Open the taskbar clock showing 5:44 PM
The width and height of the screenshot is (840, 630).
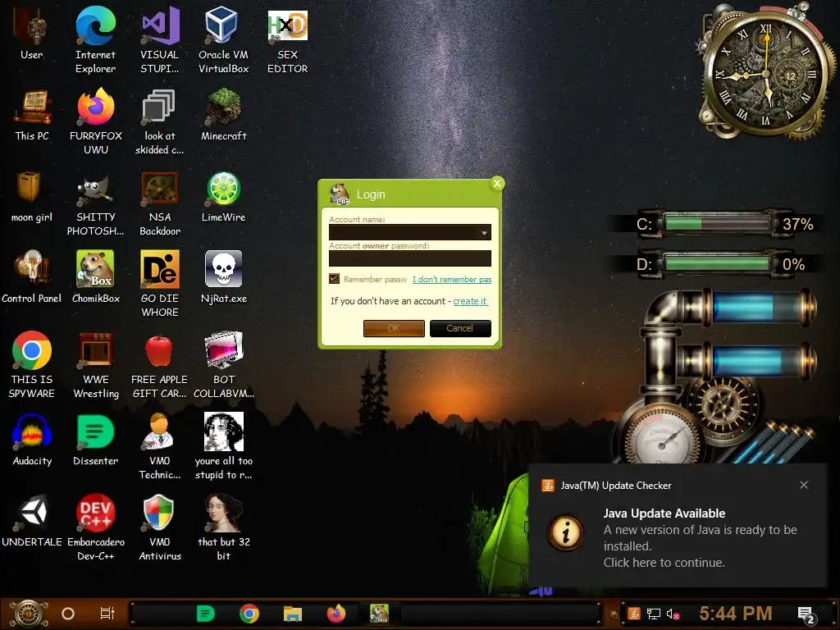point(736,614)
